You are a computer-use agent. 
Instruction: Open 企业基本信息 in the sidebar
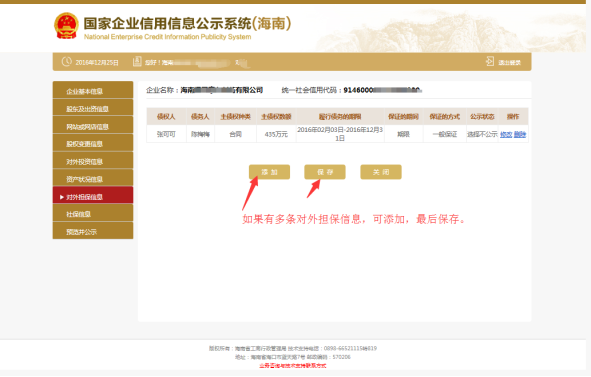[x=93, y=90]
